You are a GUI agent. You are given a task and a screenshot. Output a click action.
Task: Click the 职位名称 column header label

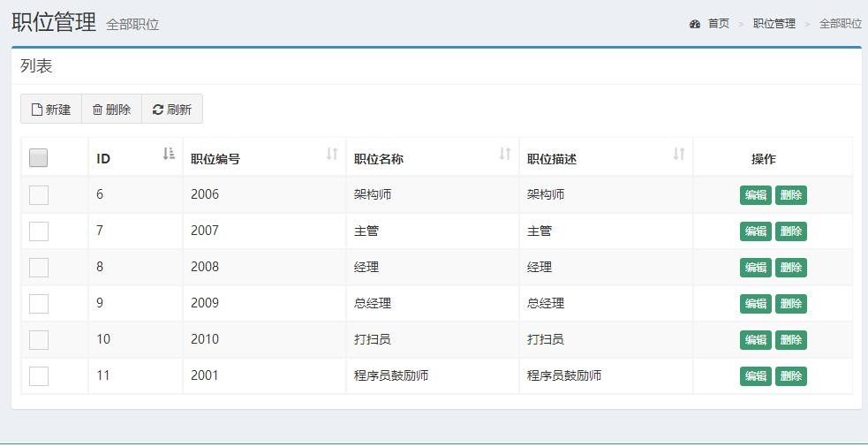tap(379, 159)
